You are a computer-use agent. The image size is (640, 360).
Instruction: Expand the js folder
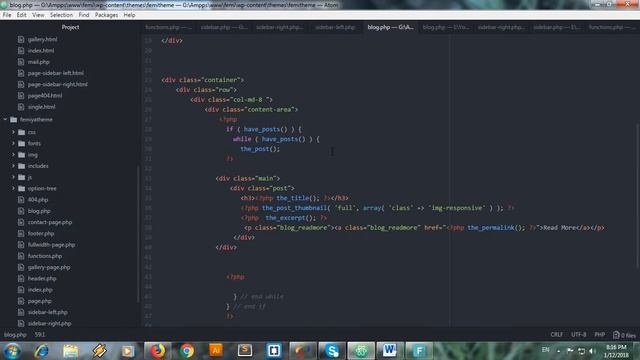(x=13, y=177)
